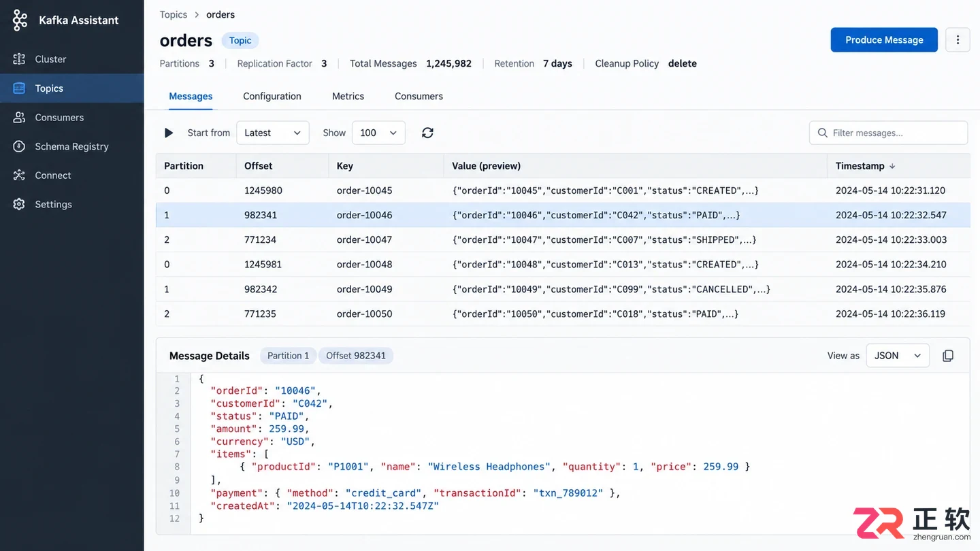The height and width of the screenshot is (551, 980).
Task: Click the Connect sidebar icon
Action: pos(19,176)
